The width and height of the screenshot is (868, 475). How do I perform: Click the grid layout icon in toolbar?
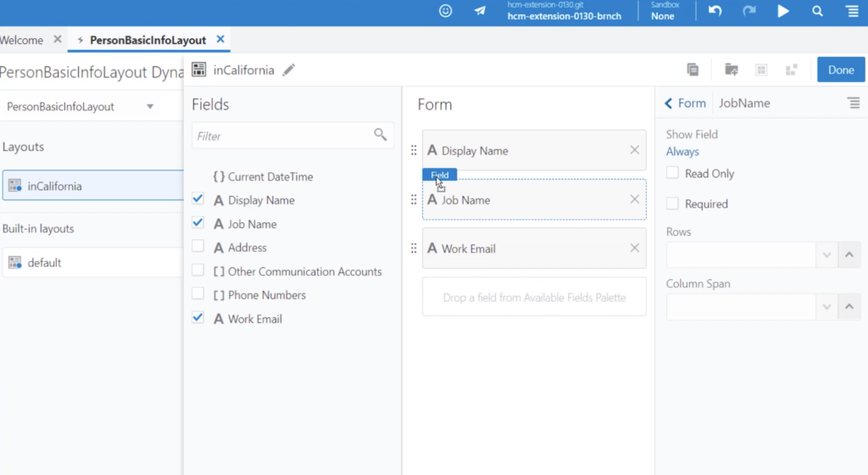tap(761, 70)
